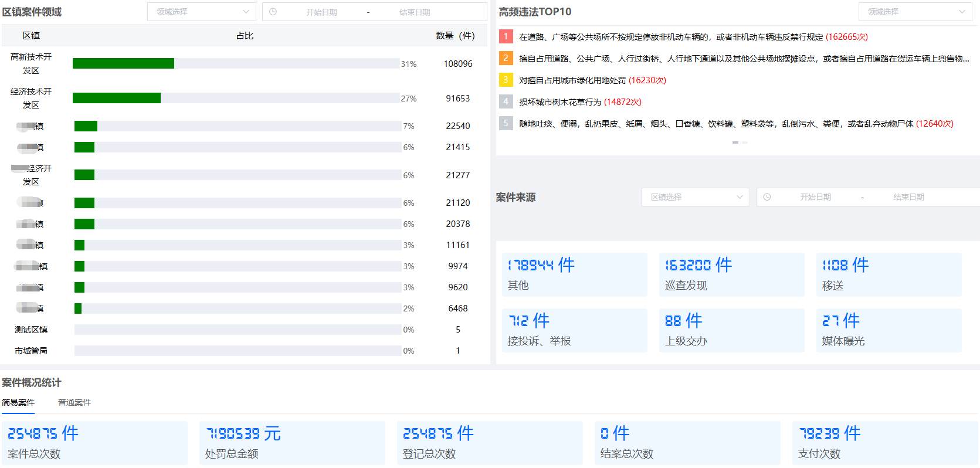The width and height of the screenshot is (980, 468).
Task: Open the 领域选择 dropdown in 高频违法TOP10
Action: tap(917, 12)
